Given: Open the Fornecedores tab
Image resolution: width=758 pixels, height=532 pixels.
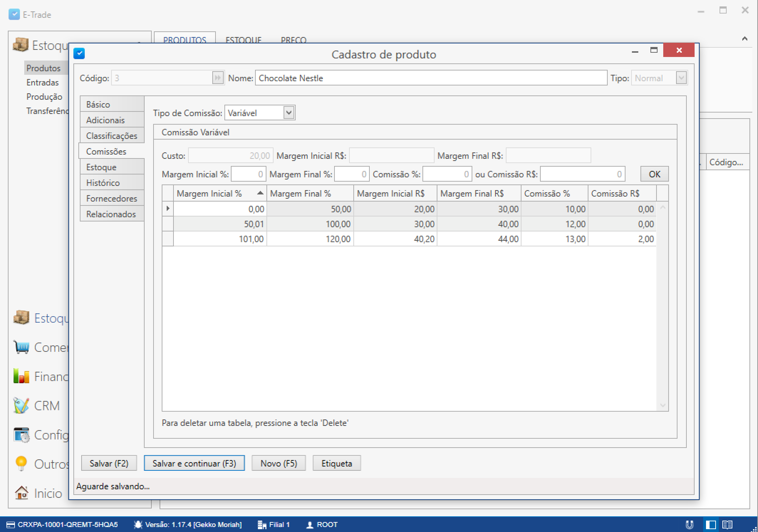Looking at the screenshot, I should 112,198.
